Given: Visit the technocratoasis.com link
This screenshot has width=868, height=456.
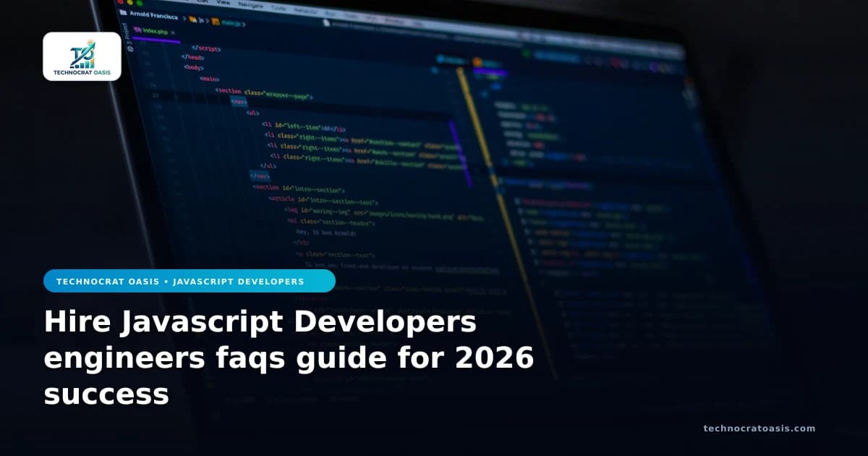Looking at the screenshot, I should click(759, 428).
